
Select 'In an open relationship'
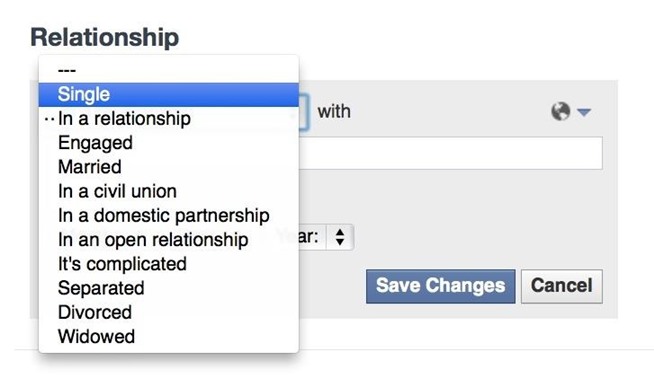[169, 239]
